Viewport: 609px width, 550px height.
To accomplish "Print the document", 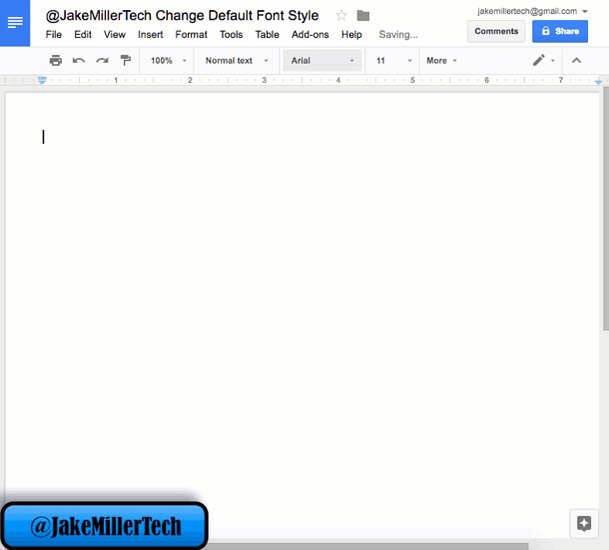I will [56, 61].
